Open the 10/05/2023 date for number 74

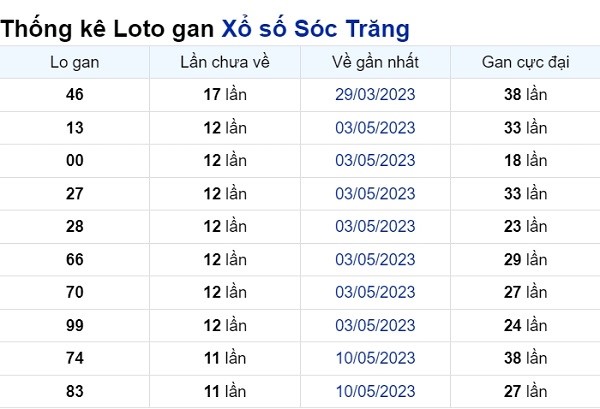tap(375, 358)
